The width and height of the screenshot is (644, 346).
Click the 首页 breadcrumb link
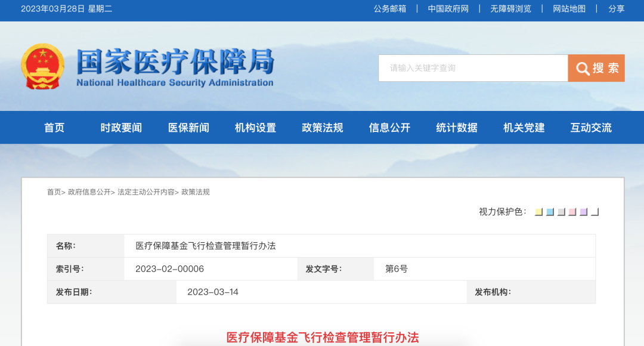click(x=54, y=192)
